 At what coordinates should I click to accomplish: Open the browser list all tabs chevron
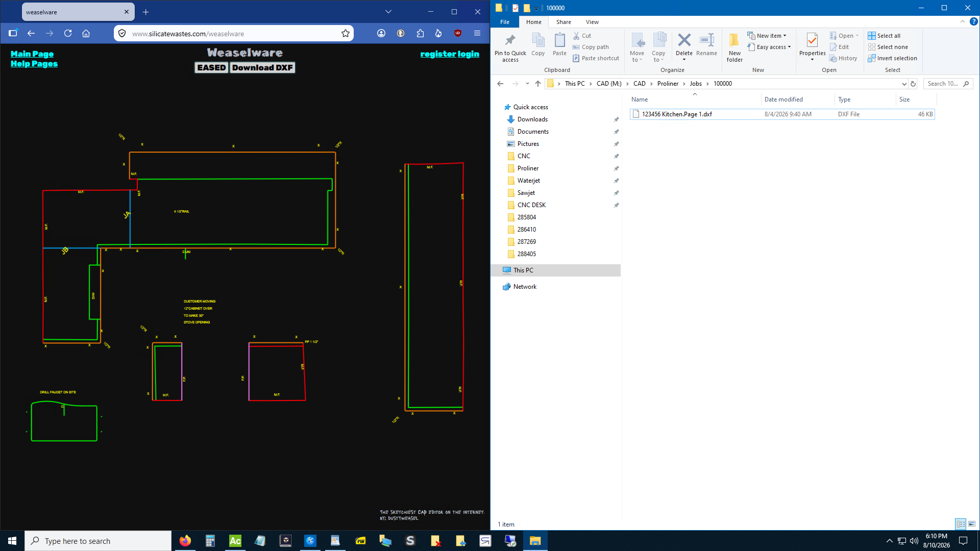[x=388, y=12]
